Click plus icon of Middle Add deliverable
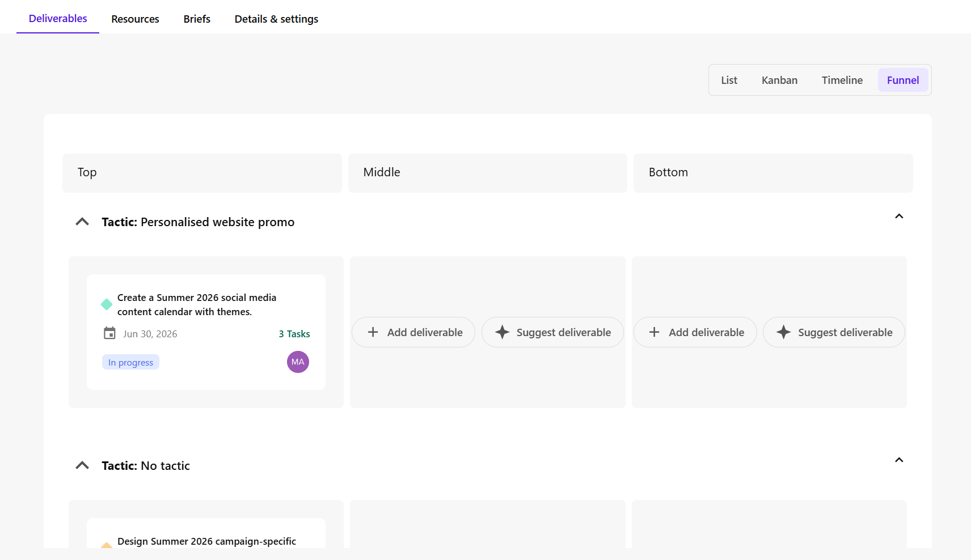 (373, 332)
